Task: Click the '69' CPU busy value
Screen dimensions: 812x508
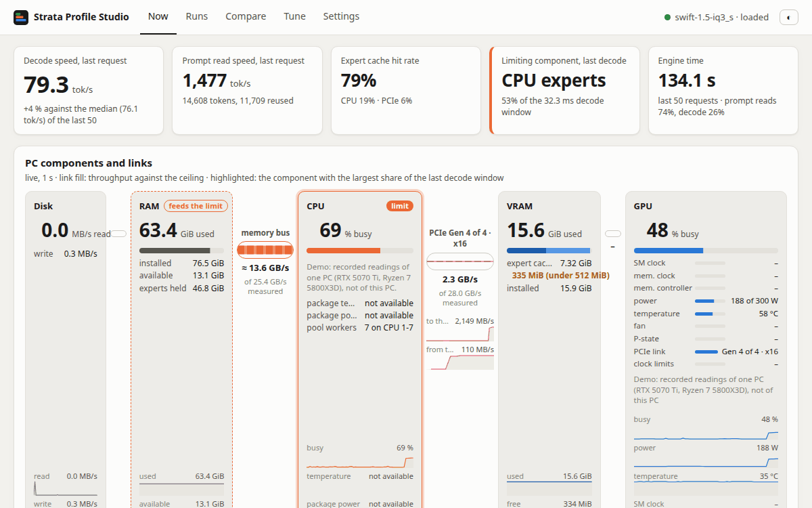Action: (x=330, y=230)
